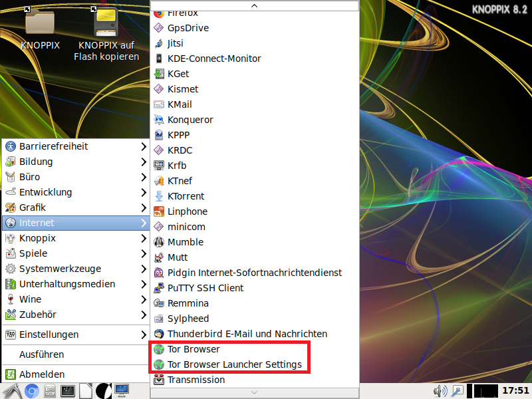Launch Remmina remote desktop
Image resolution: width=532 pixels, height=399 pixels.
tap(255, 303)
